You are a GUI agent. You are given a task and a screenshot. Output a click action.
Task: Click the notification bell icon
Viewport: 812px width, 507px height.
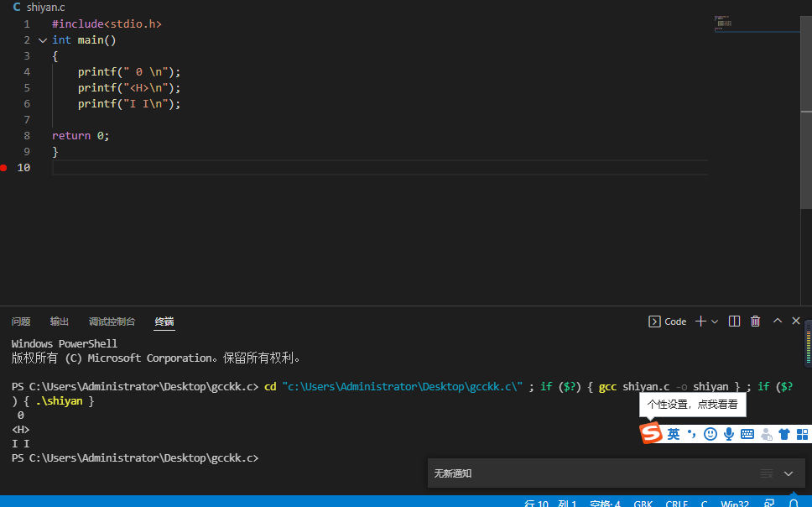point(794,504)
